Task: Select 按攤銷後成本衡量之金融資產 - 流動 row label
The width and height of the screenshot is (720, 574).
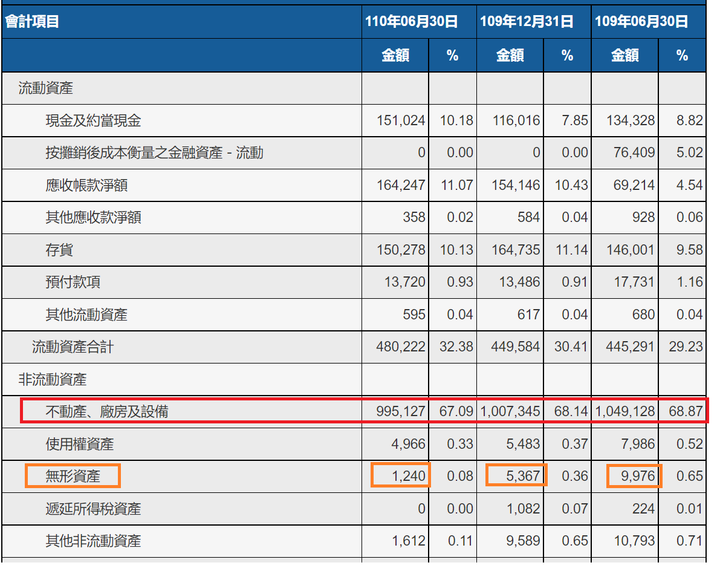Action: coord(154,153)
